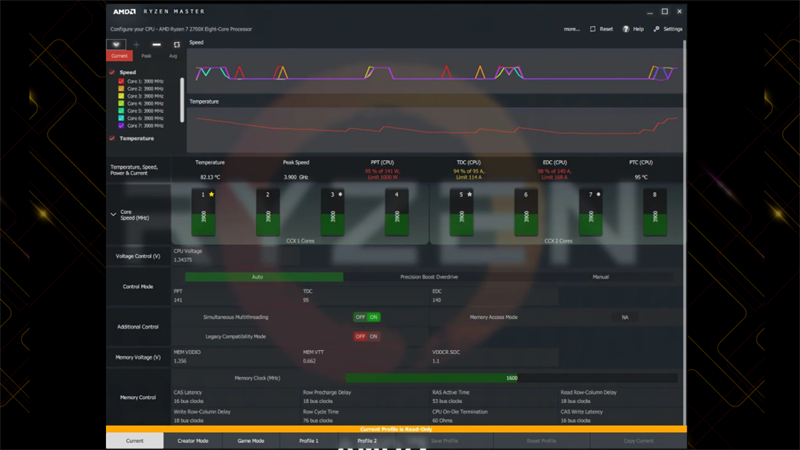
Task: Click the EDC value 140 field
Action: click(x=437, y=300)
